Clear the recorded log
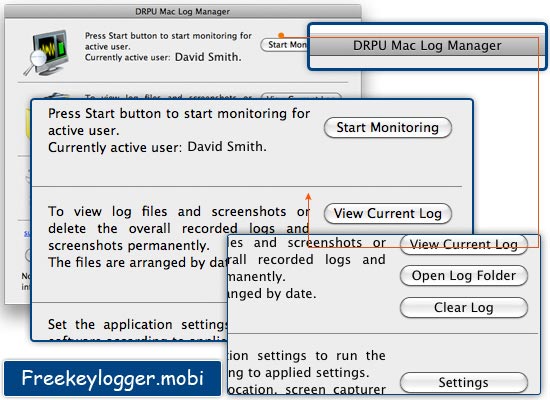The height and width of the screenshot is (400, 550). pos(464,308)
